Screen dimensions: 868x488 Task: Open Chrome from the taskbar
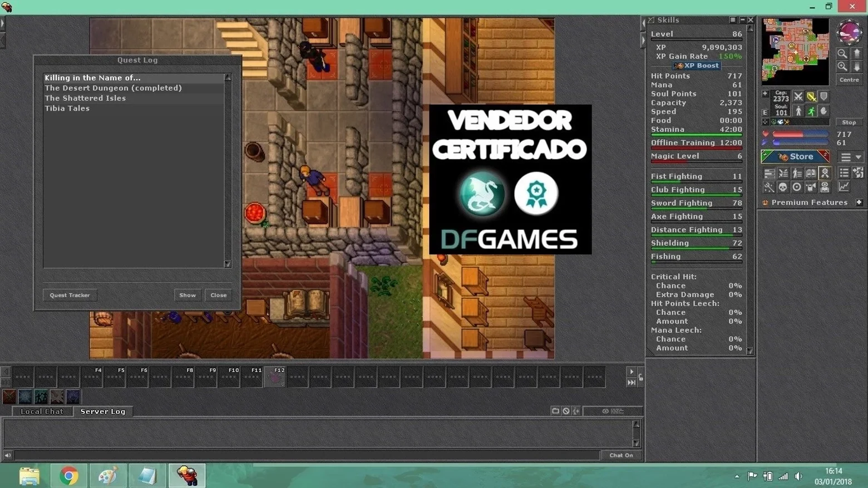coord(69,476)
